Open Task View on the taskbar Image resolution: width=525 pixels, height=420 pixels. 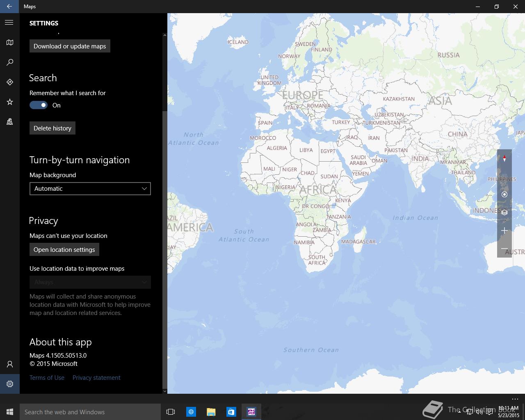pos(171,412)
